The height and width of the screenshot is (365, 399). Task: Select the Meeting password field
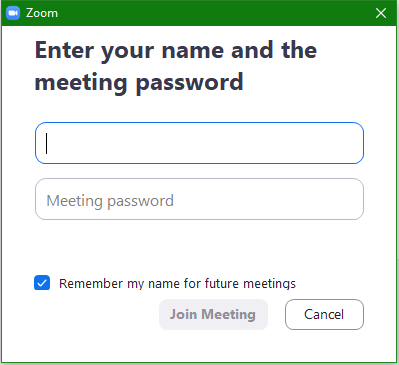click(199, 199)
